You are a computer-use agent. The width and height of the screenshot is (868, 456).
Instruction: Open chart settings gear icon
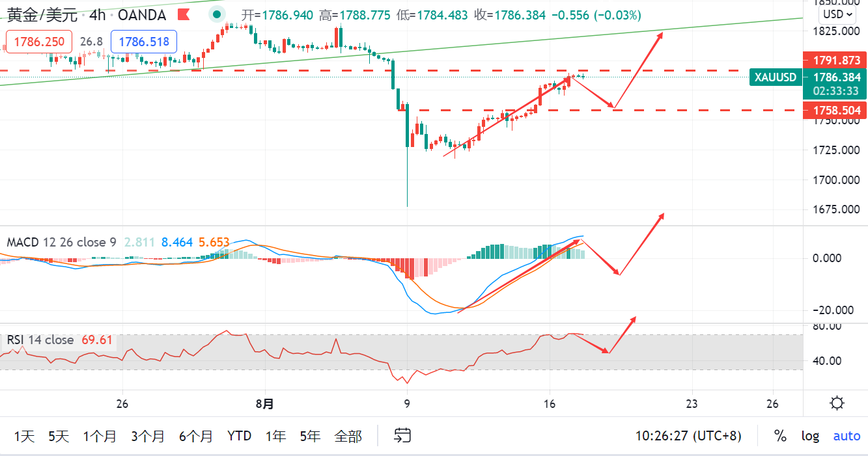[837, 403]
